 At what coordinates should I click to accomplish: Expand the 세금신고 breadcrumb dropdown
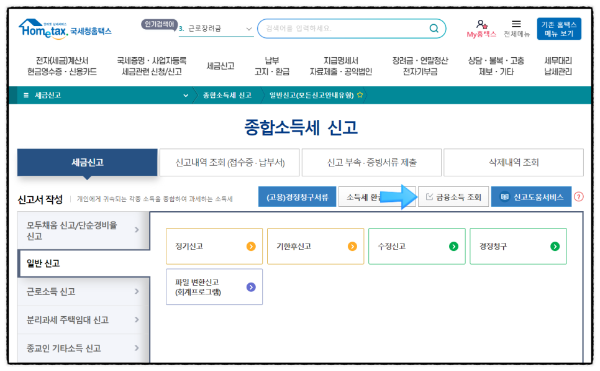pos(186,95)
